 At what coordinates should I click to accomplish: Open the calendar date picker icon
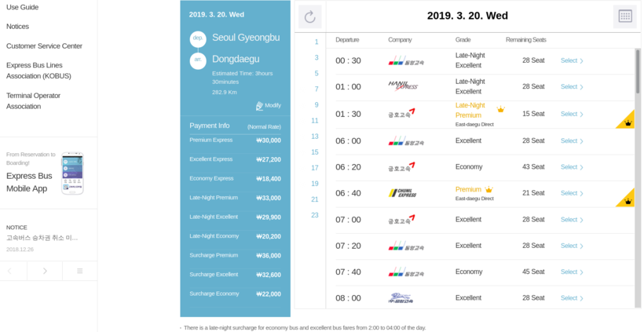coord(624,16)
